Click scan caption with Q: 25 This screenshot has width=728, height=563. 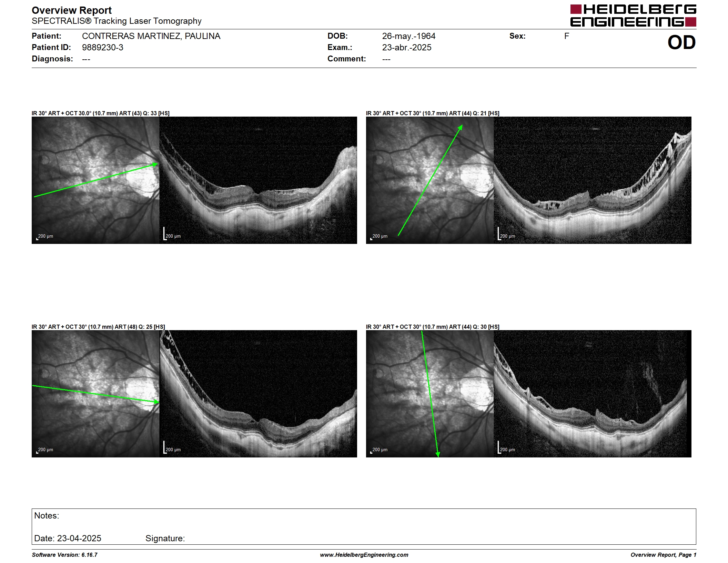(x=98, y=327)
